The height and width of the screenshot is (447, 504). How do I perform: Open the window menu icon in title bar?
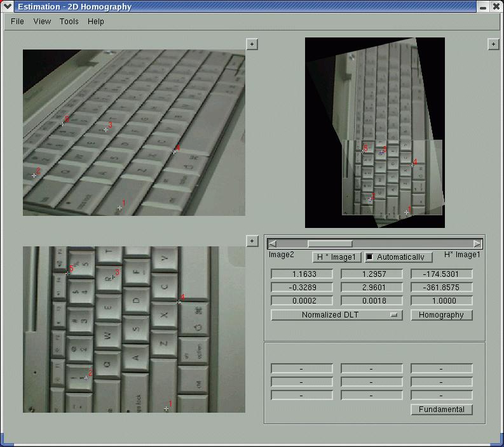tap(8, 6)
